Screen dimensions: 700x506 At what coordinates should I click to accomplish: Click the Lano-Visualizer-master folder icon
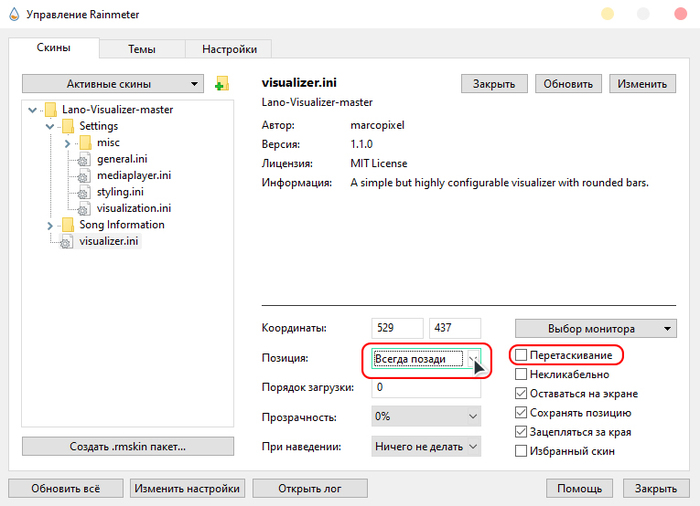point(51,109)
